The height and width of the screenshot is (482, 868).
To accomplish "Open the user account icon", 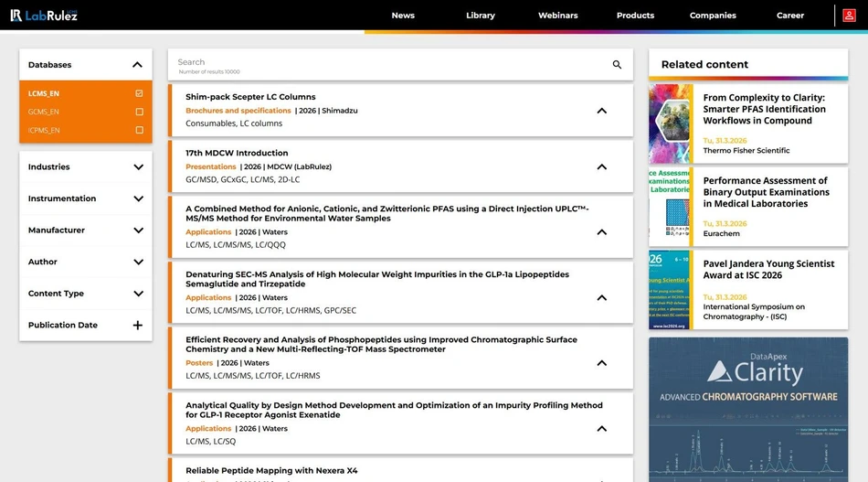I will pos(850,16).
